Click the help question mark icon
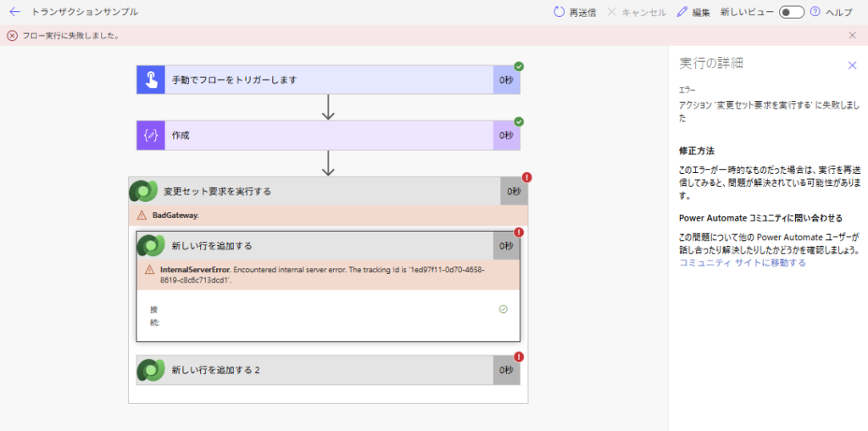Viewport: 868px width, 431px height. tap(815, 12)
